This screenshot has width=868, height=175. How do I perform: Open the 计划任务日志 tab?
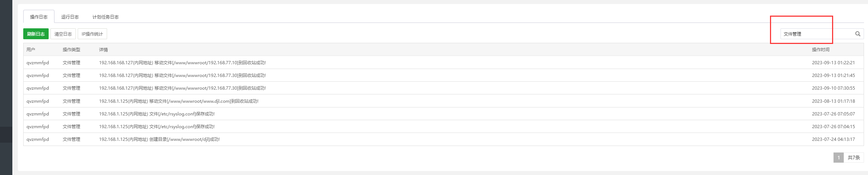point(106,17)
